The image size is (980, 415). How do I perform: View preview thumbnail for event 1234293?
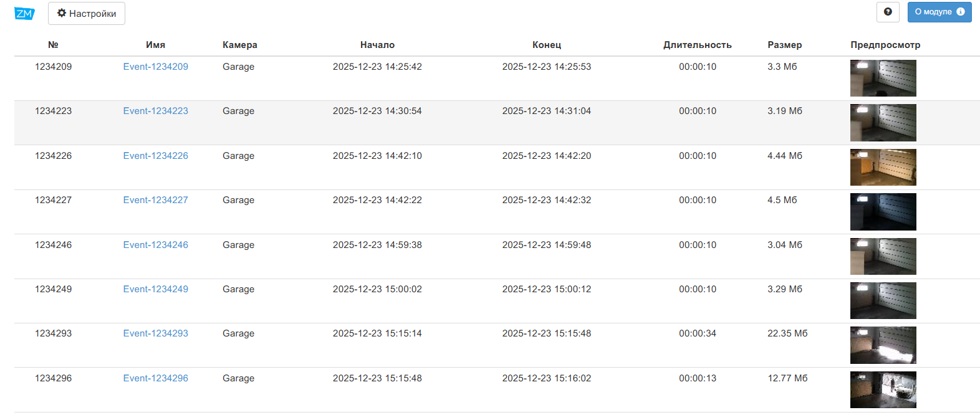(x=883, y=345)
